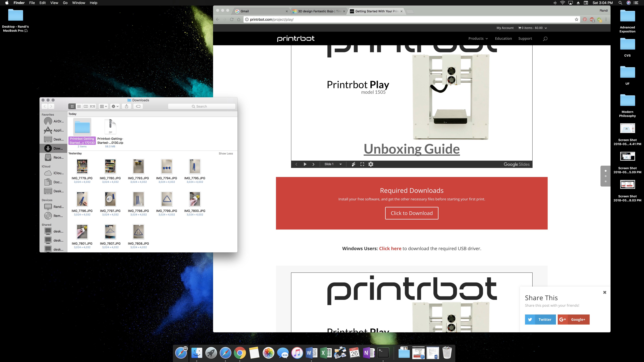The image size is (644, 362).
Task: Click here link for USB driver
Action: (390, 249)
